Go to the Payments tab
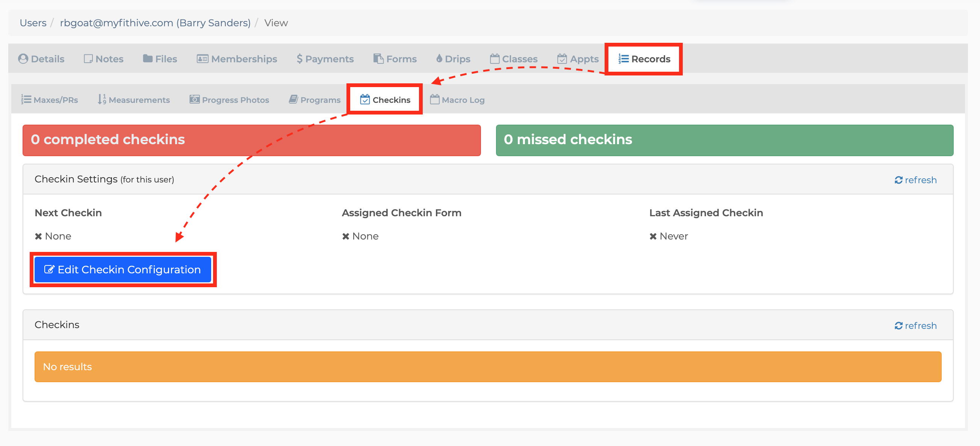This screenshot has width=980, height=446. tap(325, 59)
